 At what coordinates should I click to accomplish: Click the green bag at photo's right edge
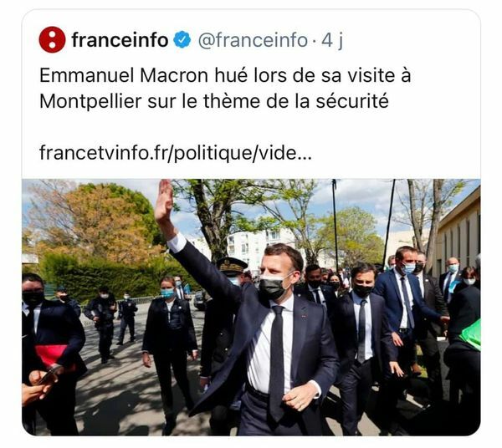[470, 334]
